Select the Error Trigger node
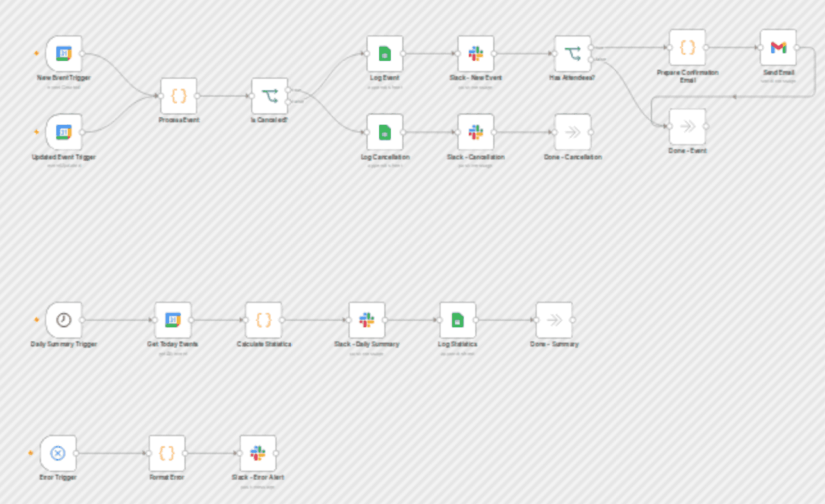Image resolution: width=825 pixels, height=504 pixels. pos(58,453)
